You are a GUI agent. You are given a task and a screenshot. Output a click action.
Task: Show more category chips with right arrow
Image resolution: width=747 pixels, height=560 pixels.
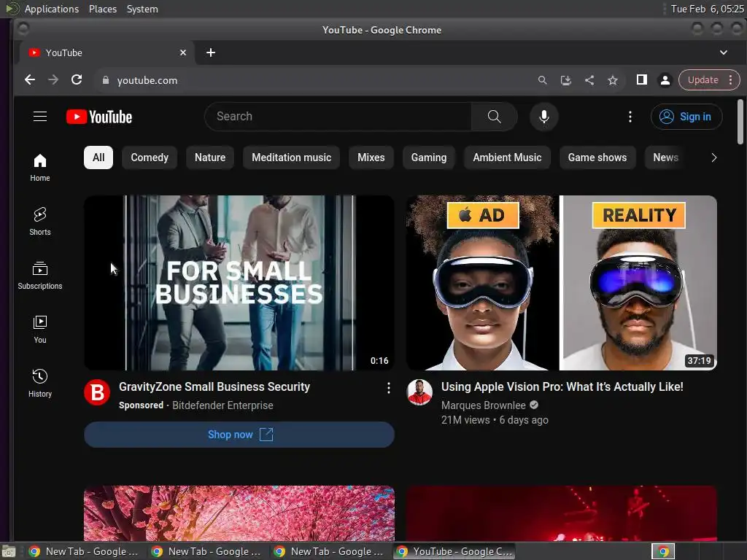[x=713, y=157]
